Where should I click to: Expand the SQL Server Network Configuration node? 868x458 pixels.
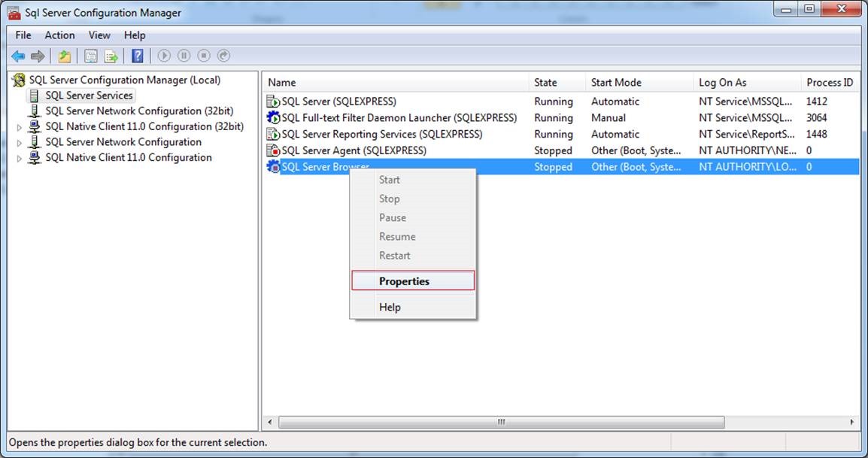19,143
